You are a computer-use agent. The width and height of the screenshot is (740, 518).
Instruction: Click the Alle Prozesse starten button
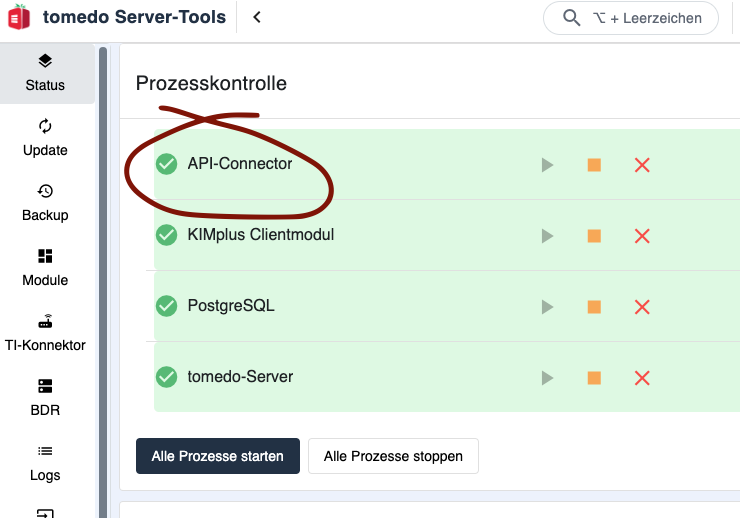[218, 456]
